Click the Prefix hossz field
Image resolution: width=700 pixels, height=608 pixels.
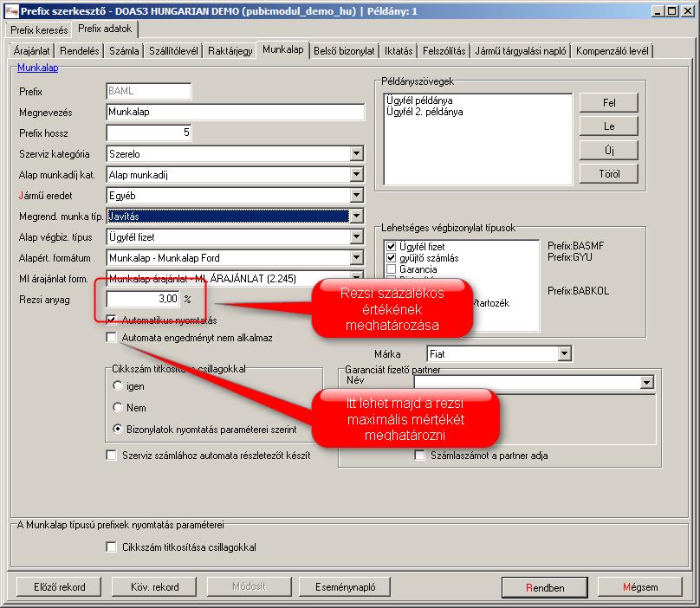point(149,133)
